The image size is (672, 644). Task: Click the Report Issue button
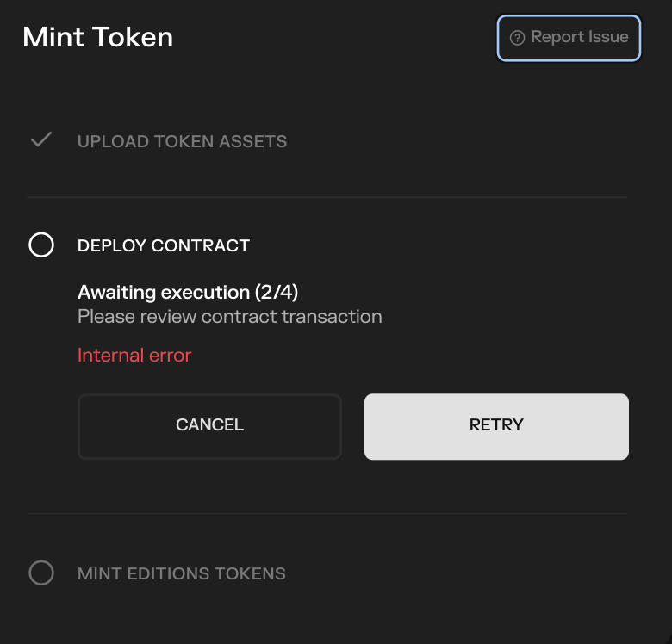569,38
